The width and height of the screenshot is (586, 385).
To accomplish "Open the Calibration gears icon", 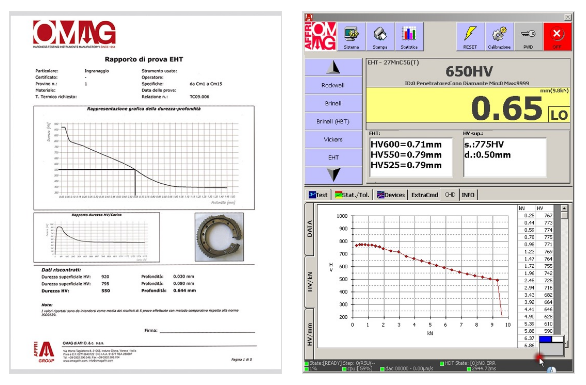I will tap(499, 37).
